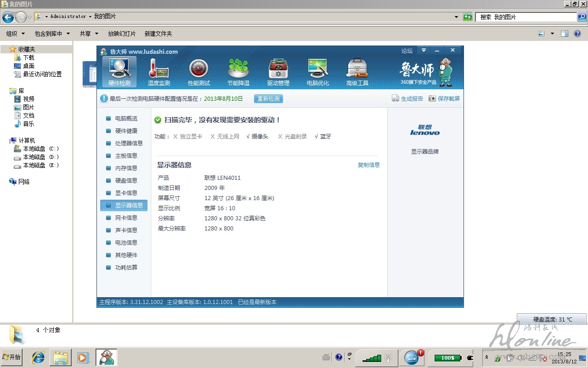Click the 重新检测 re-detect button
Image resolution: width=588 pixels, height=368 pixels.
(x=268, y=99)
